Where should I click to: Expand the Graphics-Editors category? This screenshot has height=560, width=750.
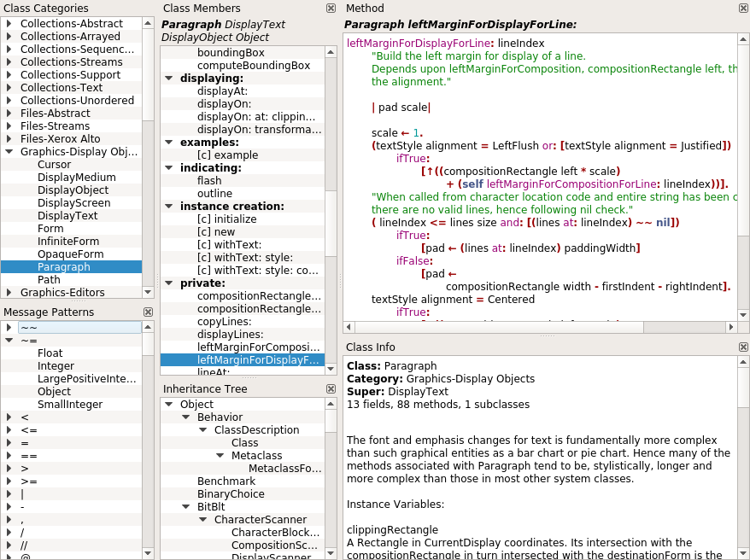(x=9, y=293)
